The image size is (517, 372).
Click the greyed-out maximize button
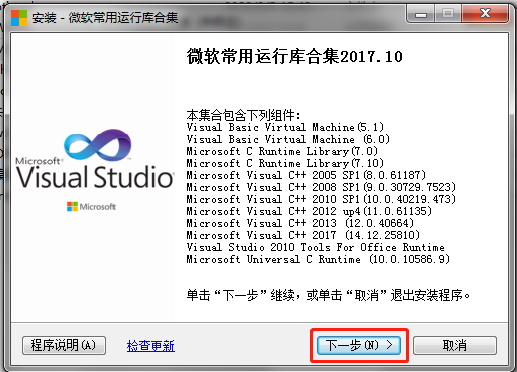(448, 14)
